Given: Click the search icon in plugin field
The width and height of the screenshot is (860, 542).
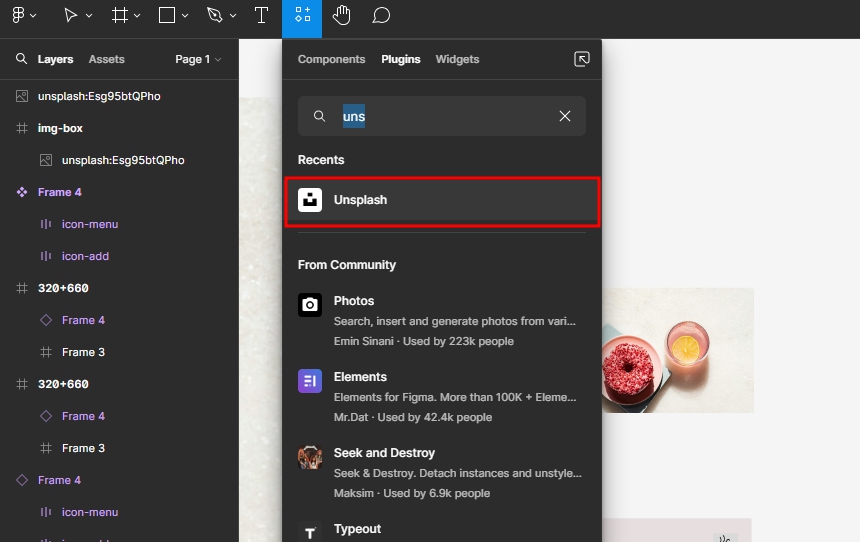Looking at the screenshot, I should point(319,116).
